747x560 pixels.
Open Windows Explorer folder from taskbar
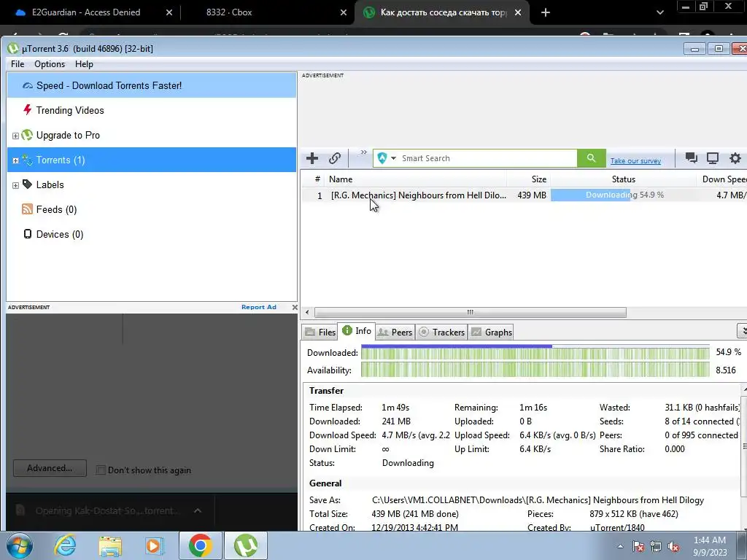point(110,545)
